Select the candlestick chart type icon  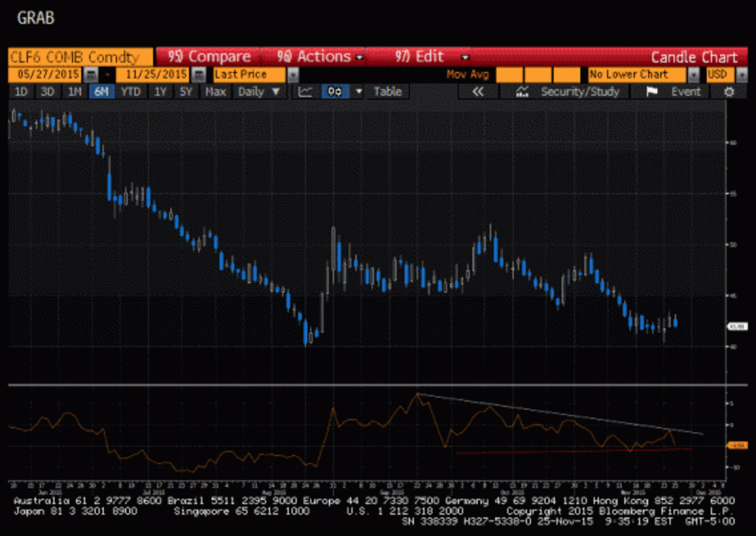(x=335, y=92)
